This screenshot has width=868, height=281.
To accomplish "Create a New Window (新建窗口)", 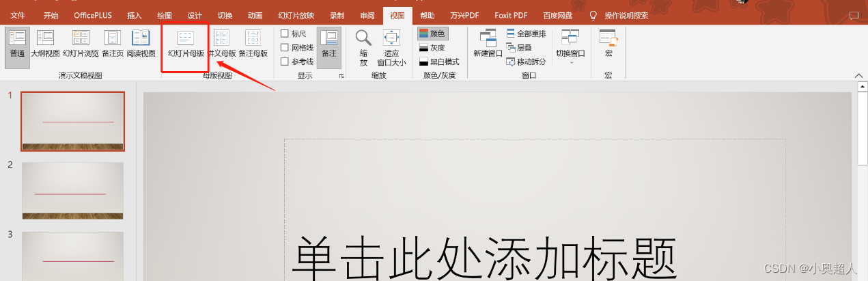I will 488,45.
